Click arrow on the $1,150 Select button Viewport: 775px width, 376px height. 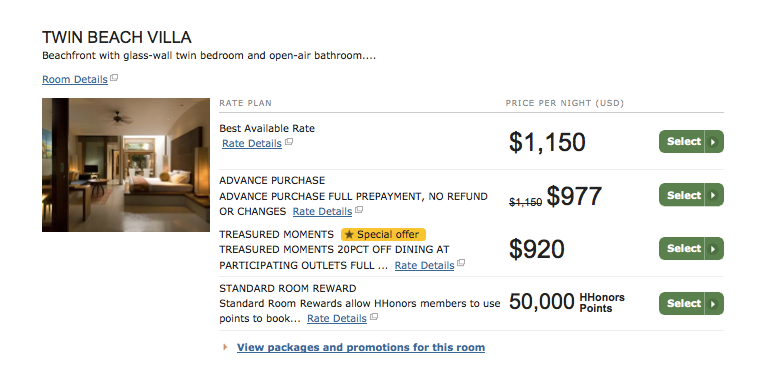click(x=713, y=142)
